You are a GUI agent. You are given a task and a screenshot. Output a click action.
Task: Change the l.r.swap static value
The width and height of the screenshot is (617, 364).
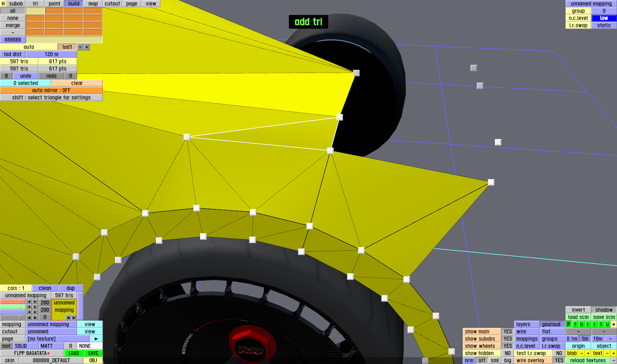click(x=604, y=25)
